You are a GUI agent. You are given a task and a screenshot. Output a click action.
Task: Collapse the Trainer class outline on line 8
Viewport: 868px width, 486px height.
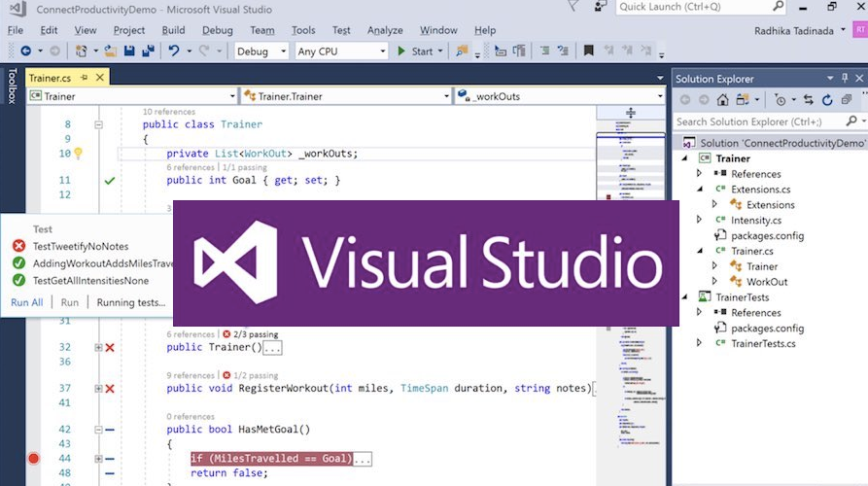click(x=98, y=124)
